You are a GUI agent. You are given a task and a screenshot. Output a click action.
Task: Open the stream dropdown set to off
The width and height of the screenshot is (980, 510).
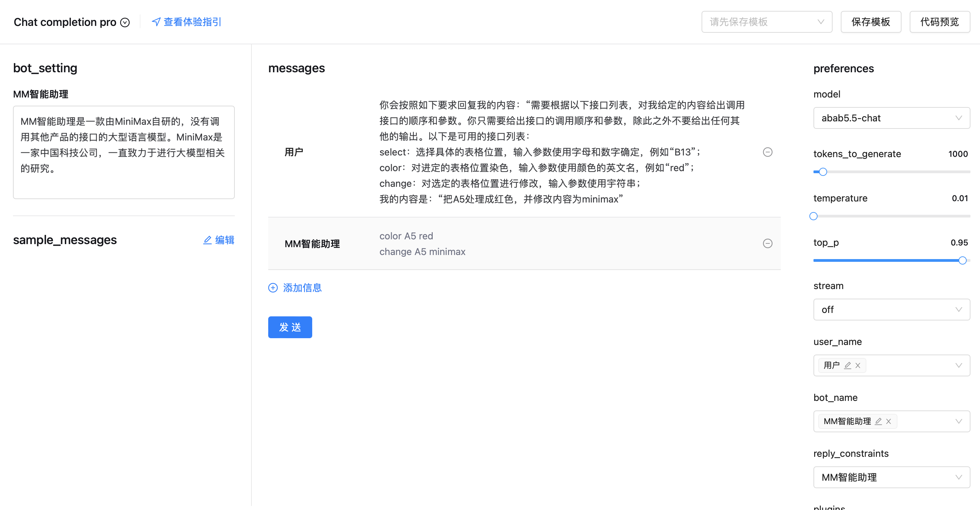tap(891, 310)
